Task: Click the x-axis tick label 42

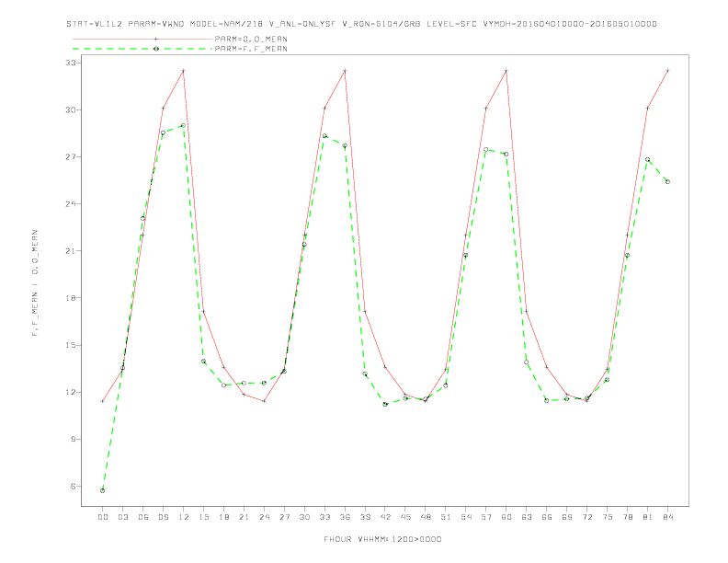Action: 385,517
